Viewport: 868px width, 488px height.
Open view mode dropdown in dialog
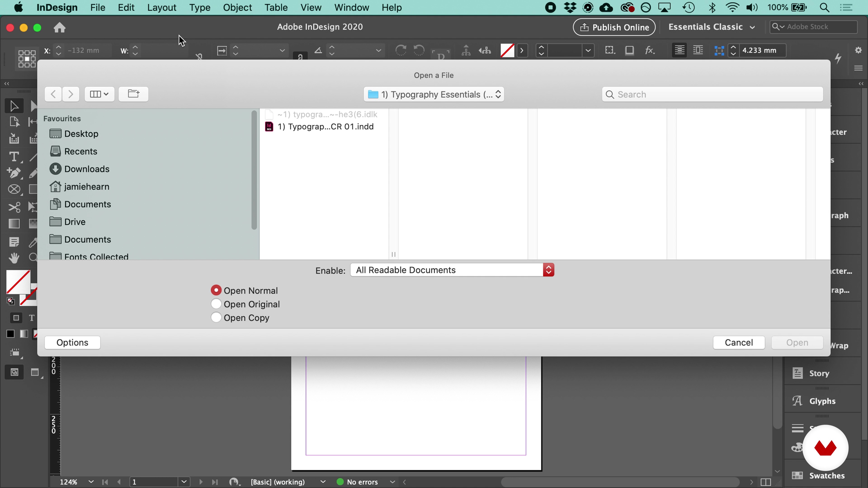click(99, 94)
